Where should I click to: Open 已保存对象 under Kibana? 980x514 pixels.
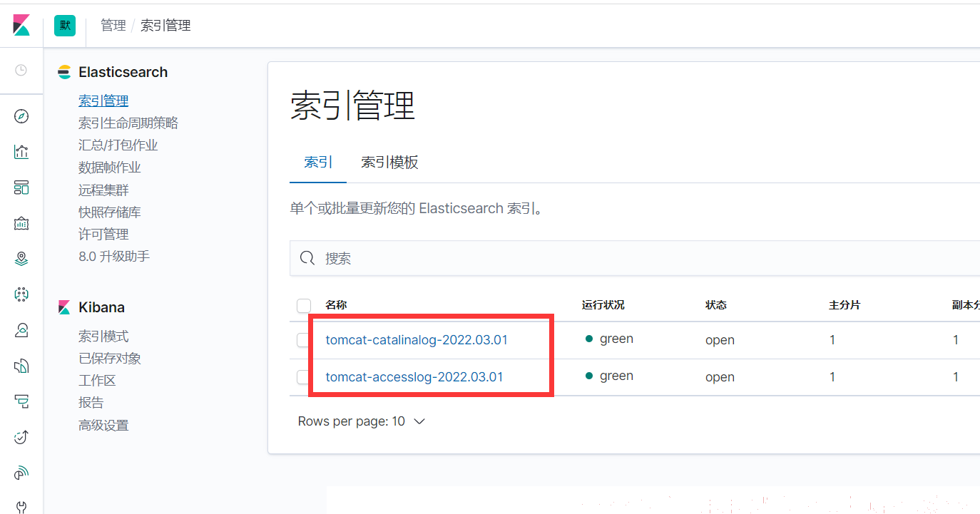click(110, 359)
